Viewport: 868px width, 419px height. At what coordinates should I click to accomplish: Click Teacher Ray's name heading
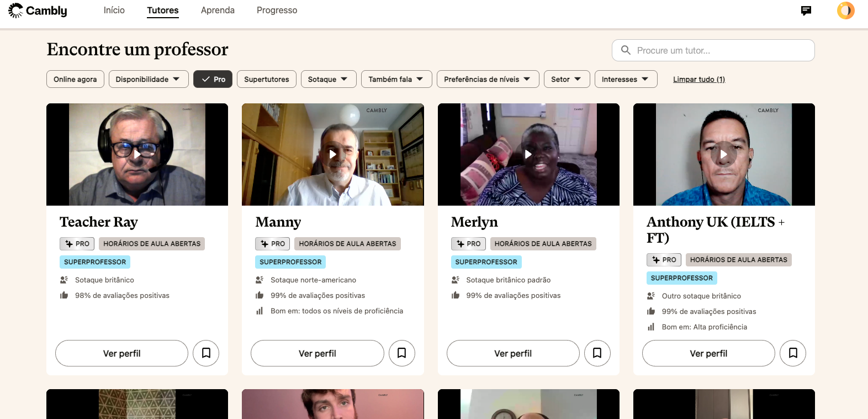(99, 222)
